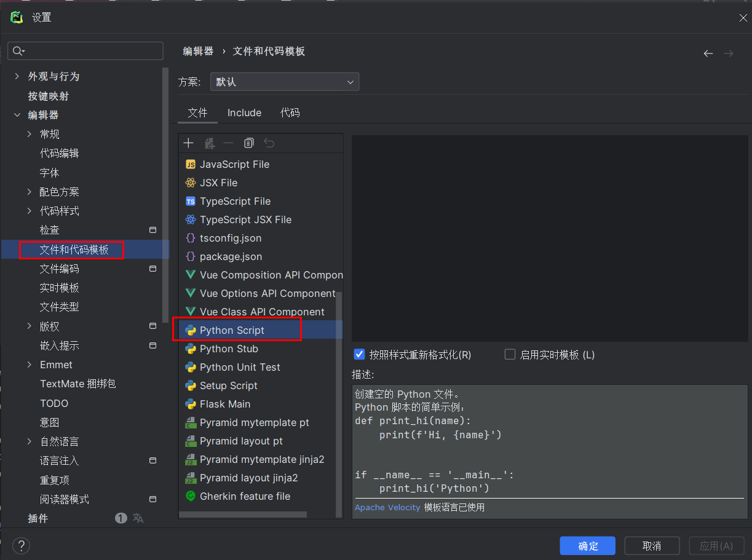752x560 pixels.
Task: Expand the Emmet tree node
Action: tap(29, 365)
